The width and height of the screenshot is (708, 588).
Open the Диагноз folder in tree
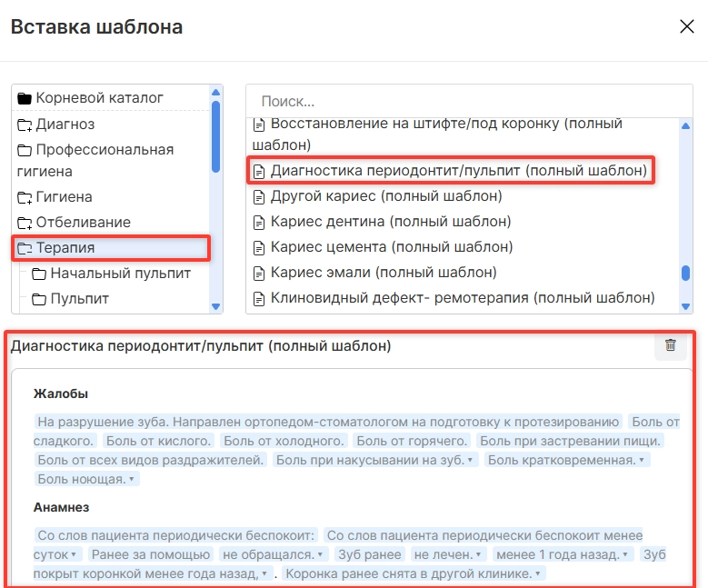[x=65, y=125]
